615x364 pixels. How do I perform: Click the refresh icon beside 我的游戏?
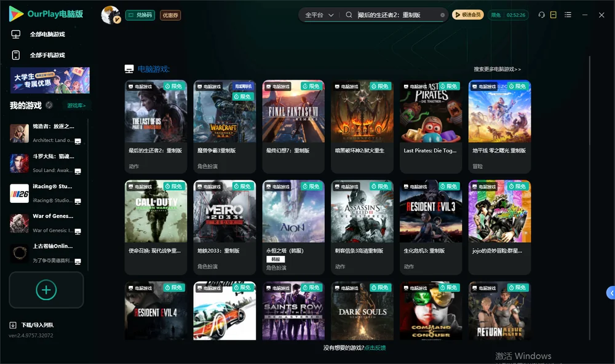[49, 105]
